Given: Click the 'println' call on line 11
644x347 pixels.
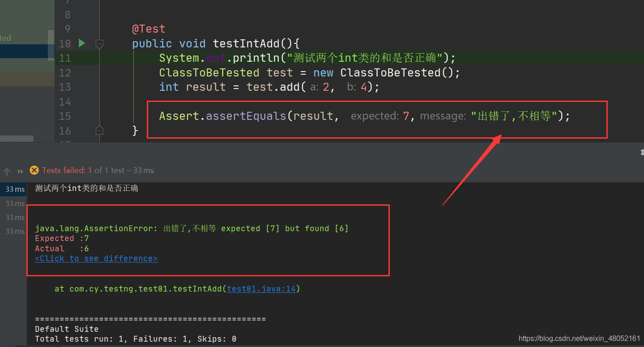Looking at the screenshot, I should (x=256, y=58).
